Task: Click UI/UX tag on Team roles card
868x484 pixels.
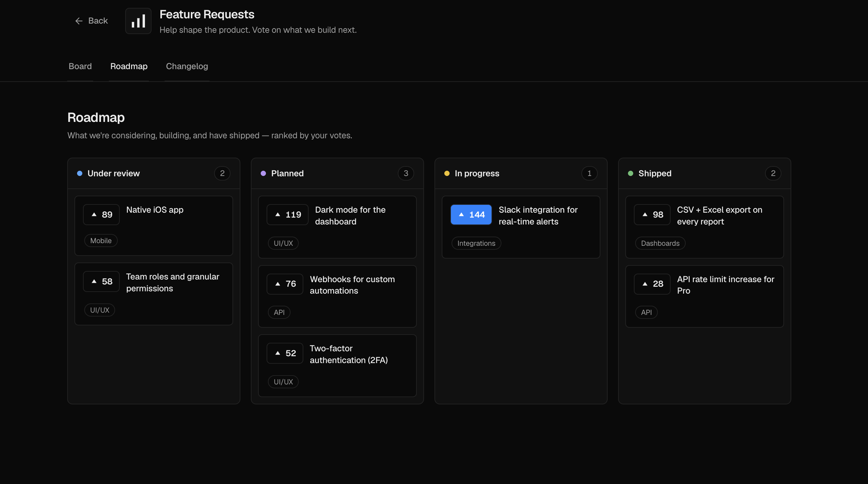Action: [100, 310]
